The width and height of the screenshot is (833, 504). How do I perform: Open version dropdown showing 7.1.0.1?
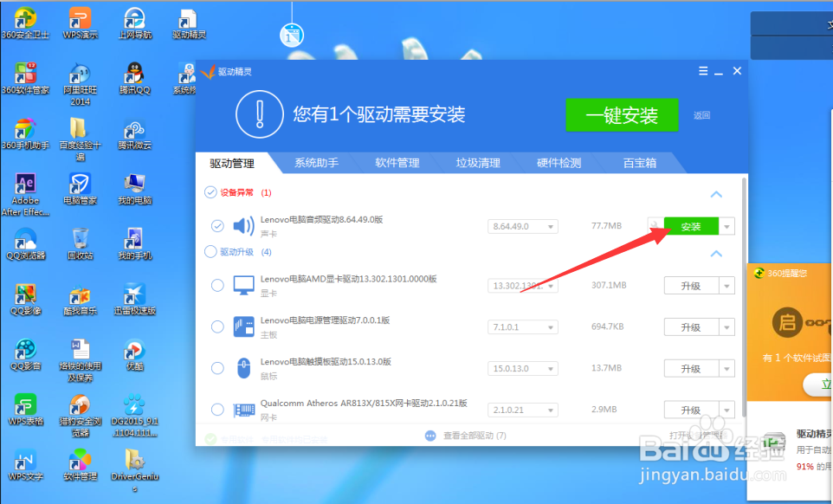523,327
